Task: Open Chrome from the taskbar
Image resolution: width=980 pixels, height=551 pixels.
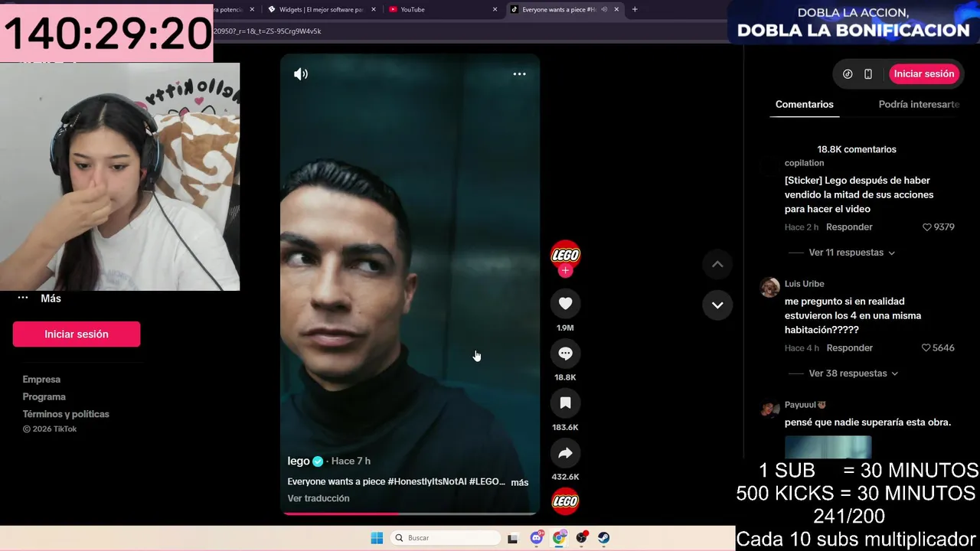Action: pyautogui.click(x=559, y=538)
